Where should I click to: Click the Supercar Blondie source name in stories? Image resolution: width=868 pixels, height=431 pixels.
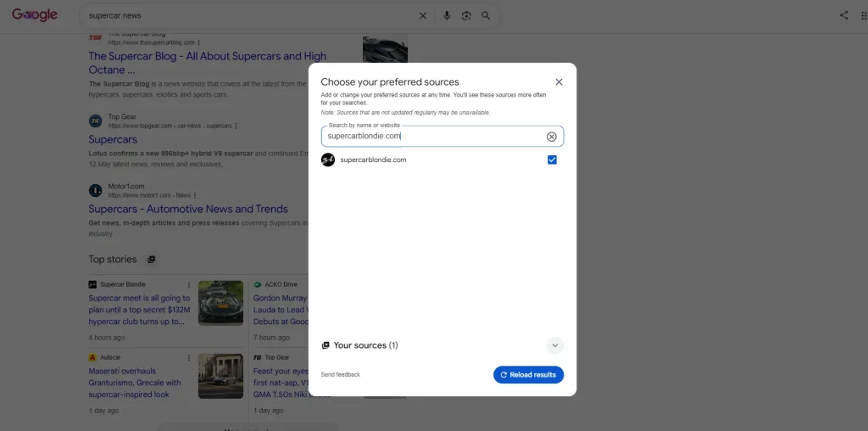[x=123, y=285]
